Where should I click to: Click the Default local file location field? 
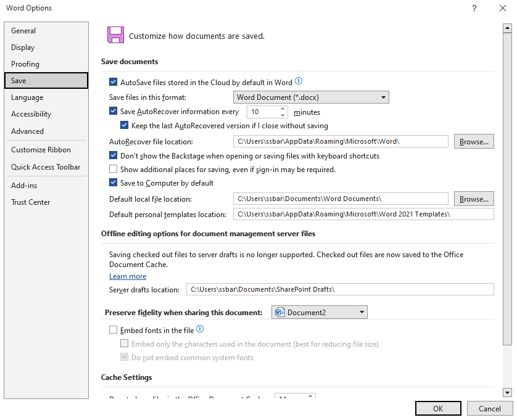click(341, 199)
